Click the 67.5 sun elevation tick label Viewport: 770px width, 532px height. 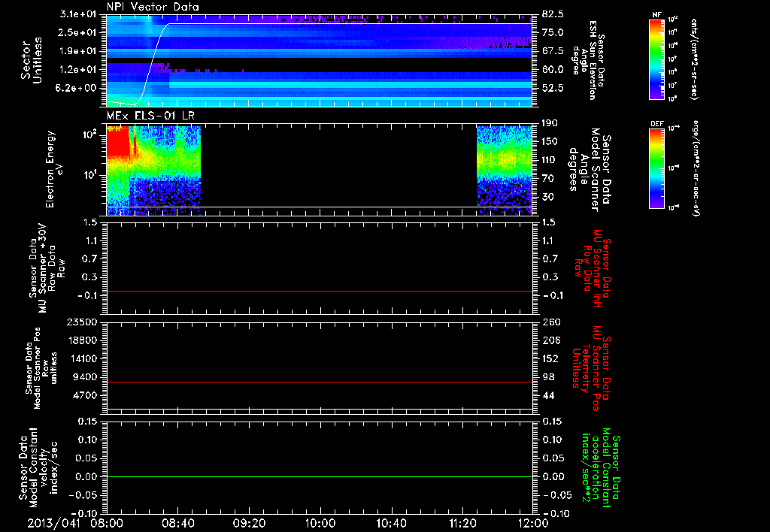pos(553,51)
